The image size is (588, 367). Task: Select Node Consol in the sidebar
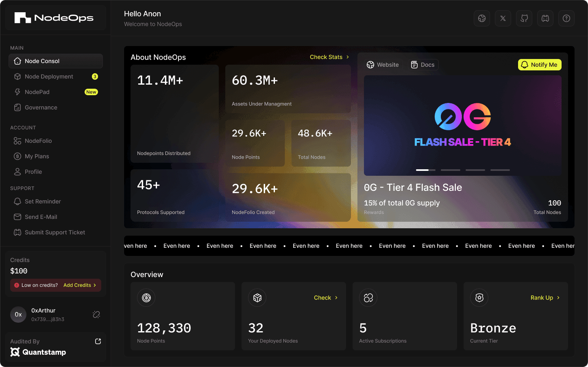[x=56, y=61]
